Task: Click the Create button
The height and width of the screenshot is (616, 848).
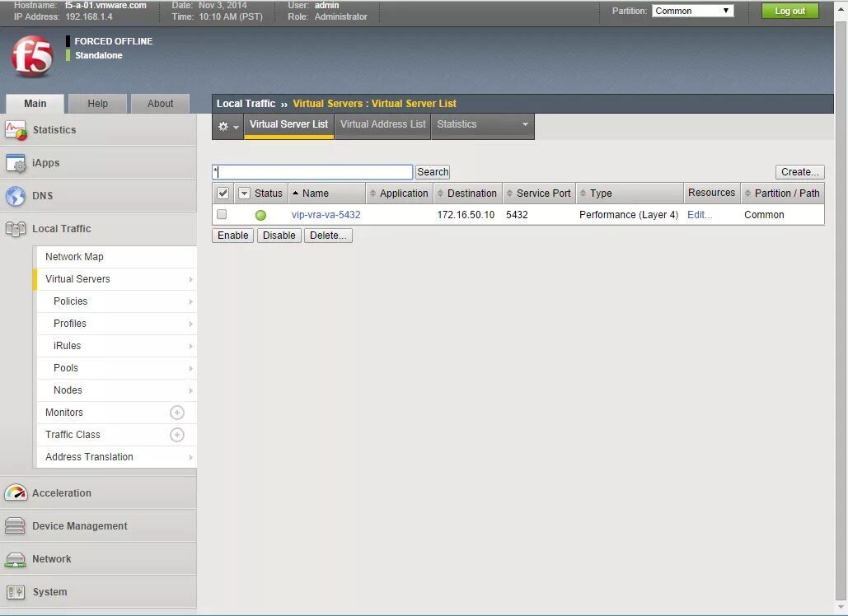Action: (799, 171)
